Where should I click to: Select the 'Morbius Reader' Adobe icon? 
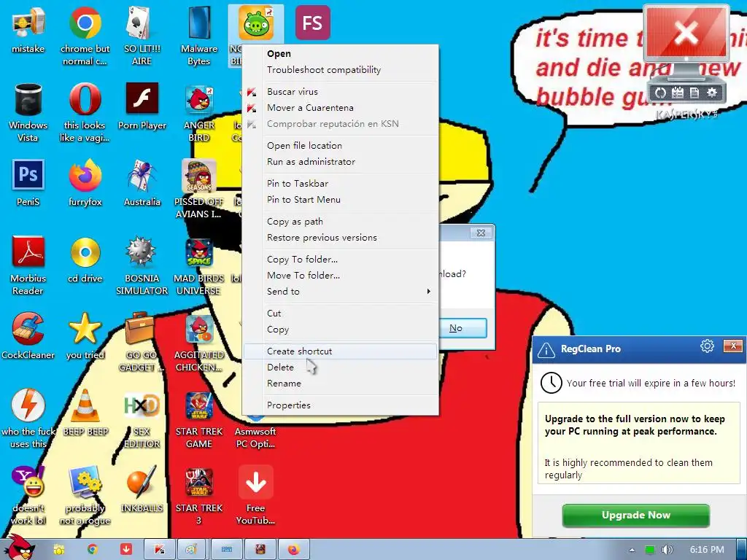[x=28, y=265]
